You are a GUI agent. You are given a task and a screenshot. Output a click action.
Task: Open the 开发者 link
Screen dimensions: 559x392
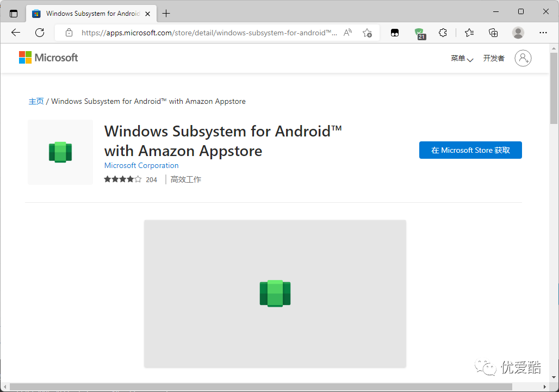pyautogui.click(x=494, y=58)
